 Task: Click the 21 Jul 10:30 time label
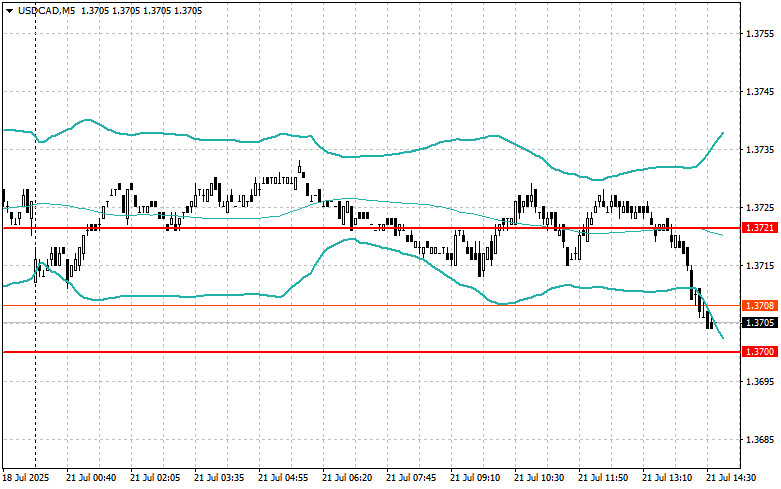point(539,478)
